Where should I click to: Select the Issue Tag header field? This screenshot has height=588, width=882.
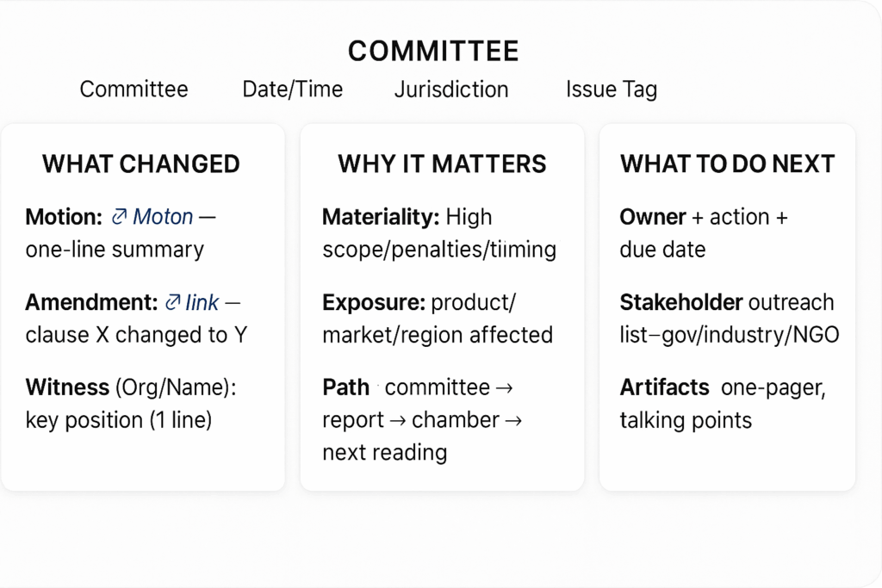point(612,90)
